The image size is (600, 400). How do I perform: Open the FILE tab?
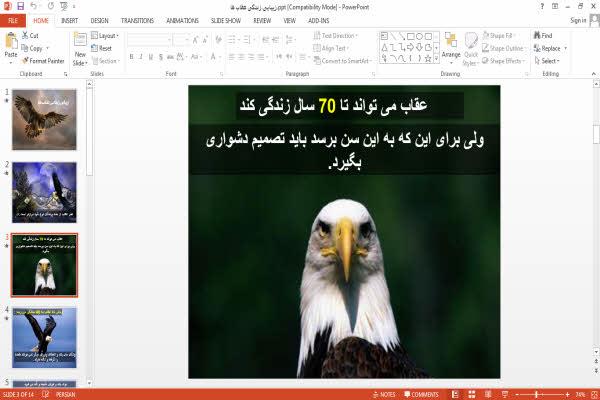13,21
